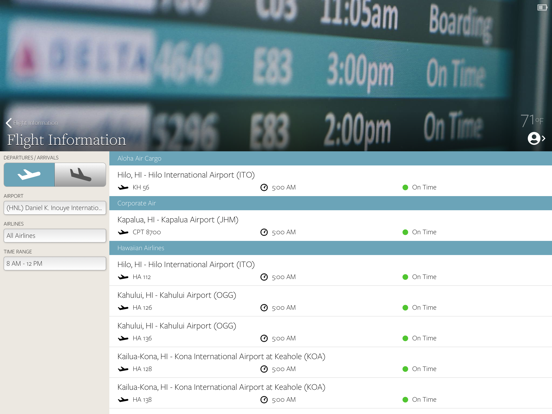Select flight number KH 56
552x414 pixels.
[141, 187]
